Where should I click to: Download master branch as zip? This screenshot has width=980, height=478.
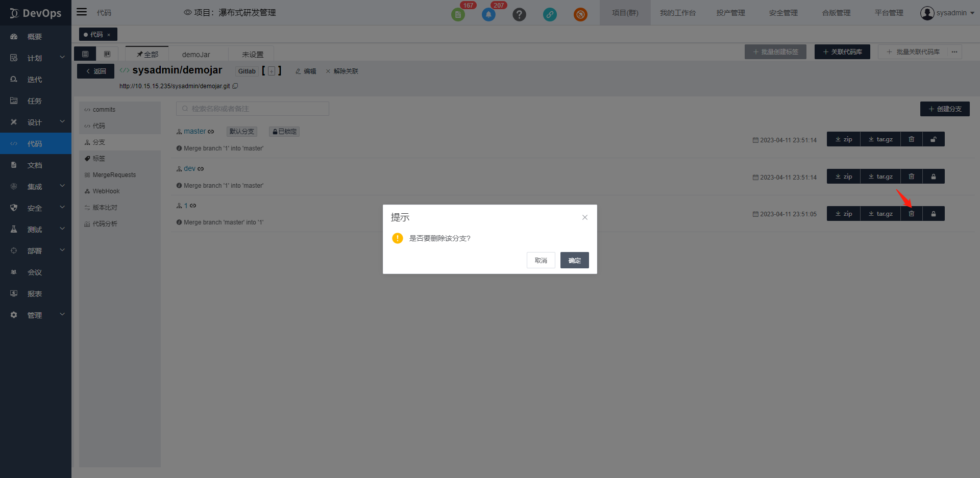(843, 139)
